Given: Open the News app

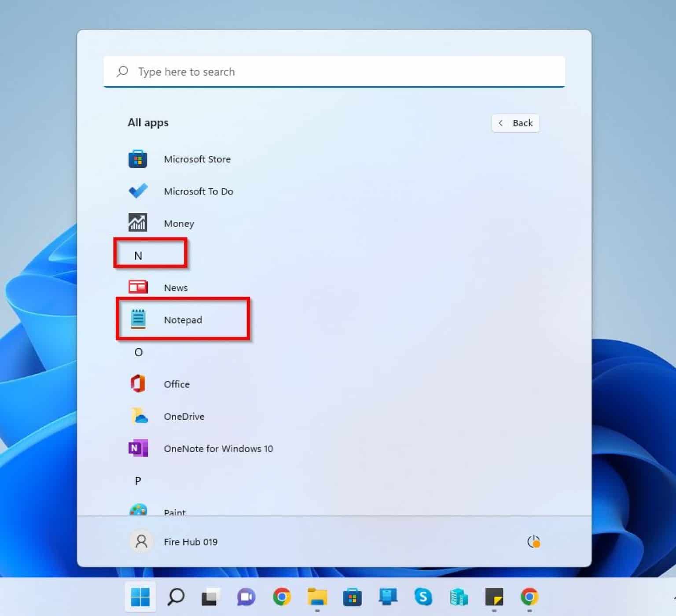Looking at the screenshot, I should [x=176, y=287].
